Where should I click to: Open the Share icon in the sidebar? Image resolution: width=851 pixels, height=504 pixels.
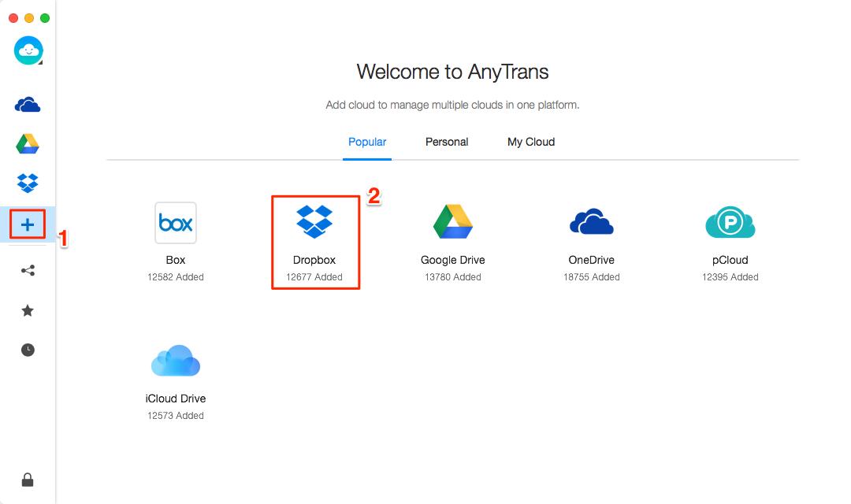[28, 270]
